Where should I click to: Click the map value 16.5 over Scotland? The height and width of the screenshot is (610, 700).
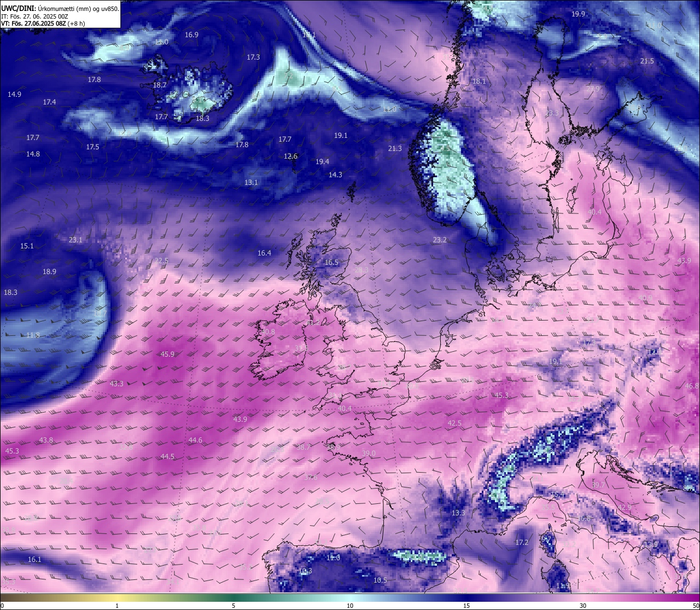pyautogui.click(x=331, y=263)
